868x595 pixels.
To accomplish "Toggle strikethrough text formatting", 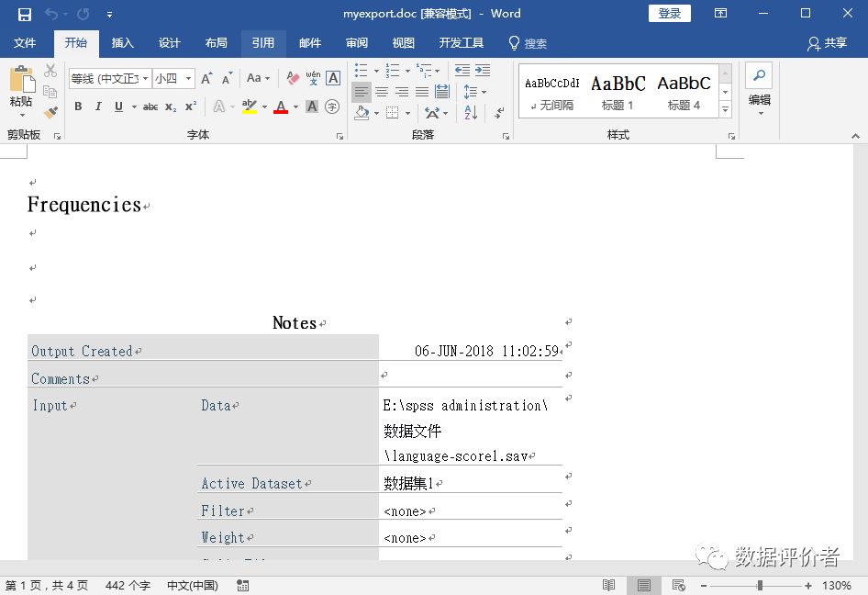I will click(x=150, y=107).
